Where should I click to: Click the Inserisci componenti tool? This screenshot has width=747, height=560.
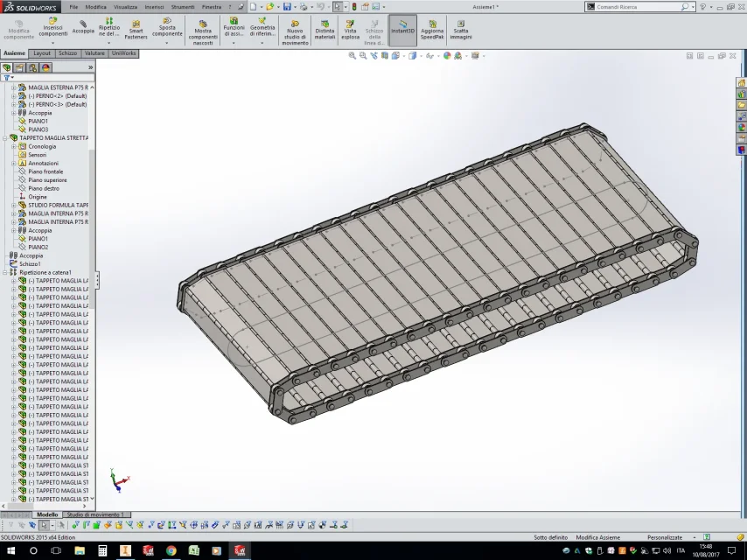[52, 27]
